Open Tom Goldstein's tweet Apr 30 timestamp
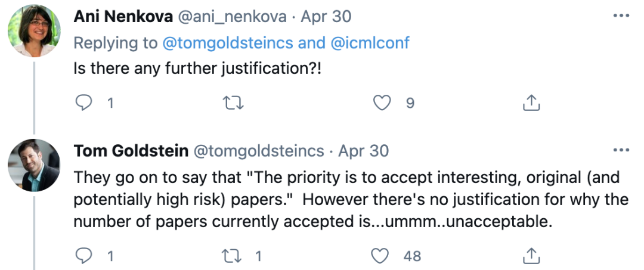The height and width of the screenshot is (270, 644). tap(363, 151)
